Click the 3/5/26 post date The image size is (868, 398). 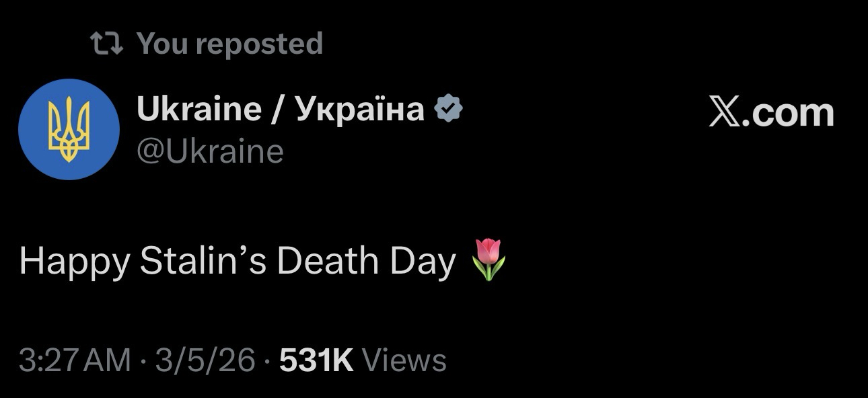(205, 360)
